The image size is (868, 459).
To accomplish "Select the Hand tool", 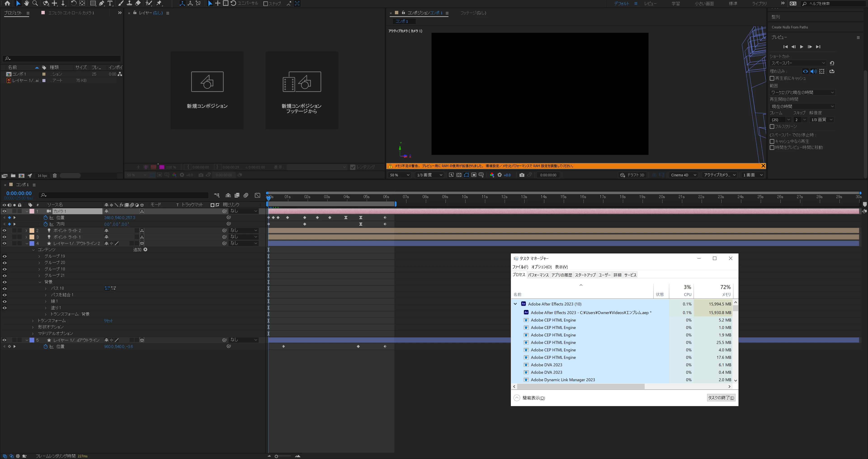I will click(26, 3).
